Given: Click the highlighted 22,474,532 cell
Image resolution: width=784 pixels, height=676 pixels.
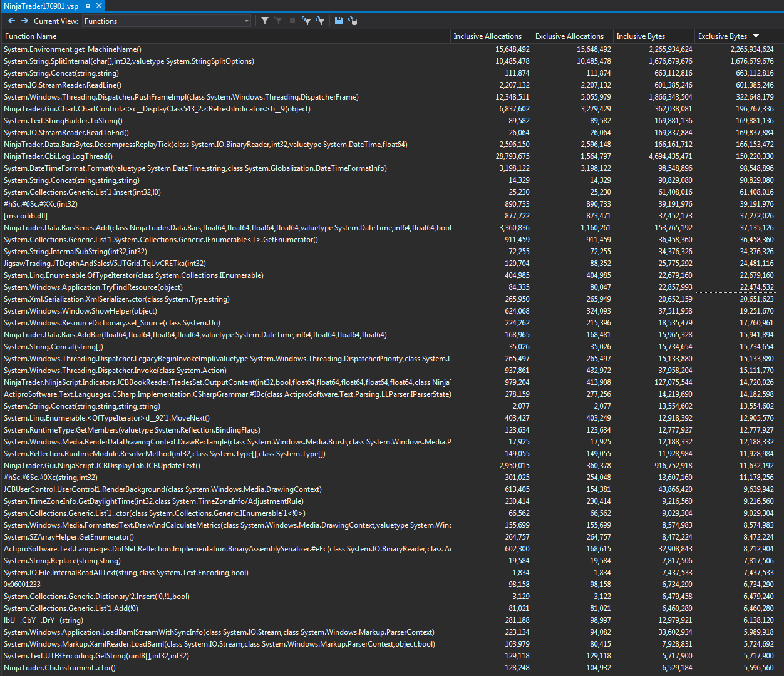Looking at the screenshot, I should 736,287.
